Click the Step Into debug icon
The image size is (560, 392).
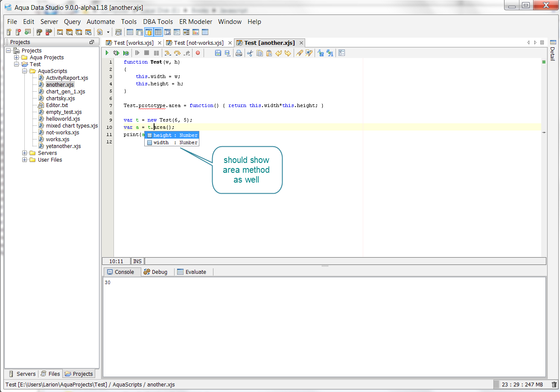pos(167,53)
